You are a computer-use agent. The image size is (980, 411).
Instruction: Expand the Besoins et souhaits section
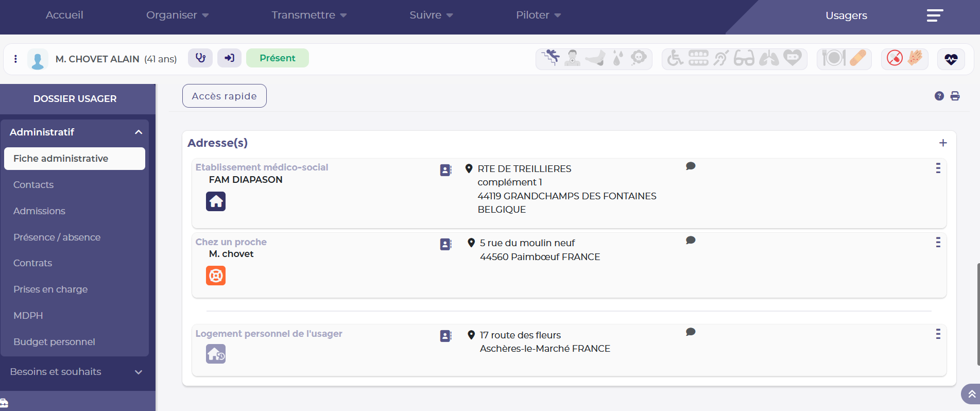click(x=138, y=372)
